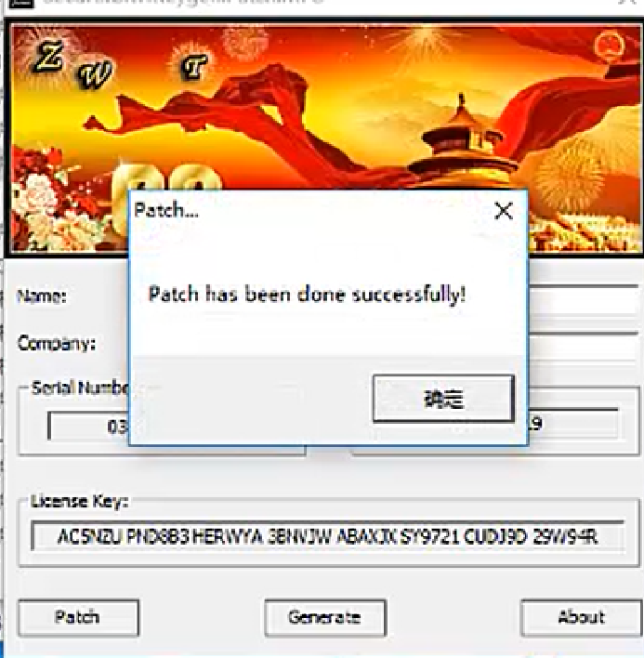Click the Patch... dialog title bar
The width and height of the screenshot is (644, 658).
(x=310, y=210)
